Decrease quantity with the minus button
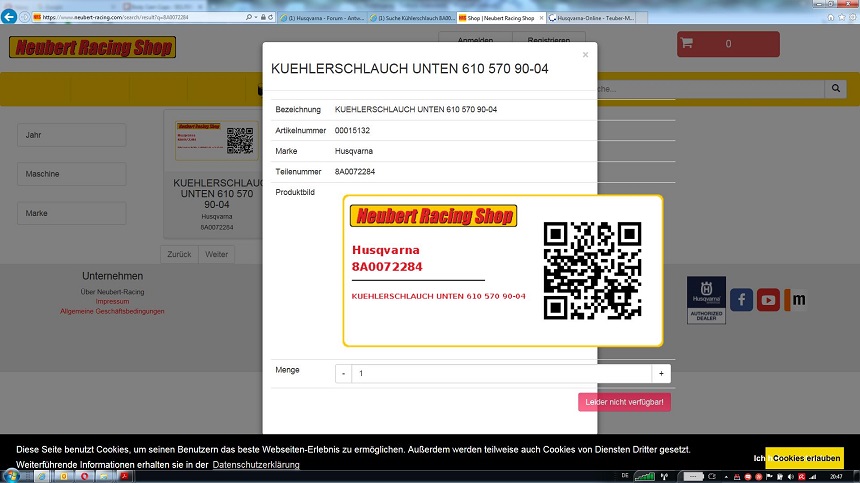The image size is (860, 483). pyautogui.click(x=343, y=373)
